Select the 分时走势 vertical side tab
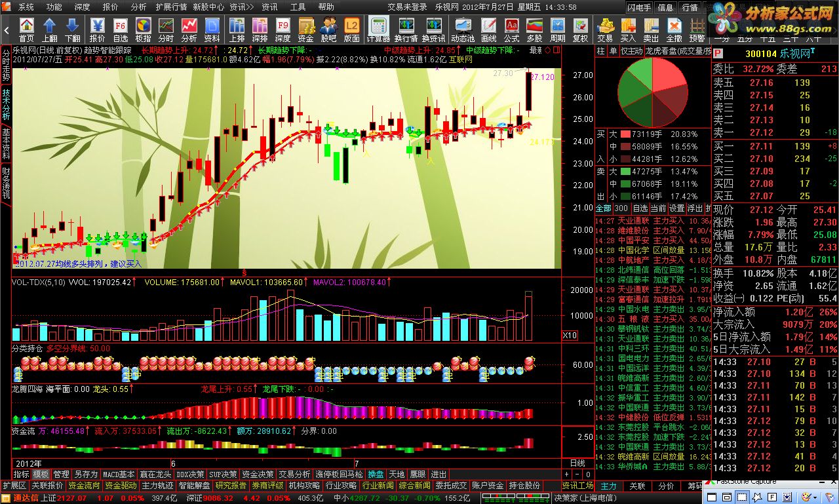The image size is (839, 504). 6,64
